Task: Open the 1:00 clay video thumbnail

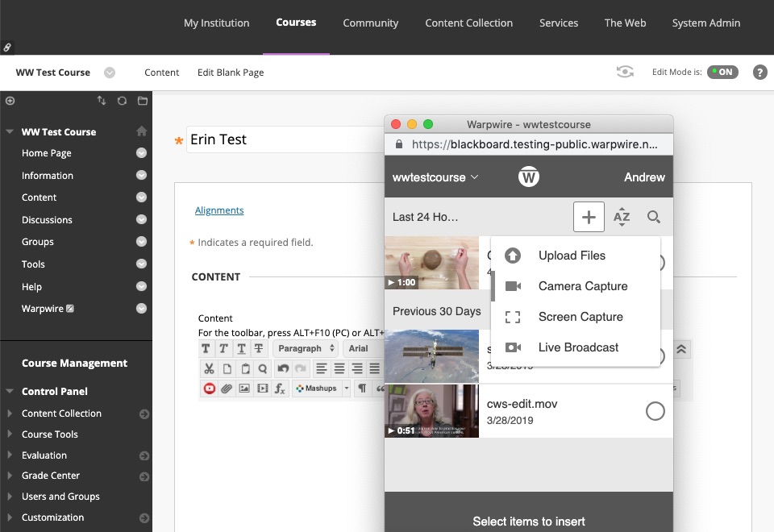Action: 431,263
